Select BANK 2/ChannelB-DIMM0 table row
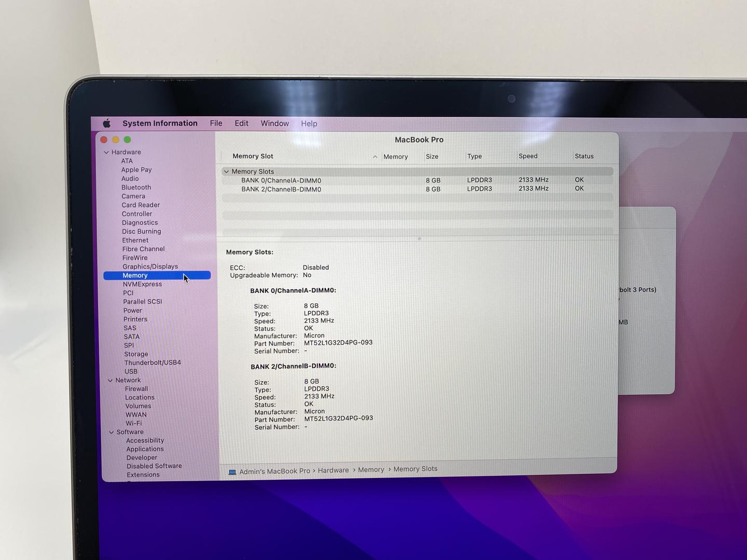747x560 pixels. (x=418, y=189)
